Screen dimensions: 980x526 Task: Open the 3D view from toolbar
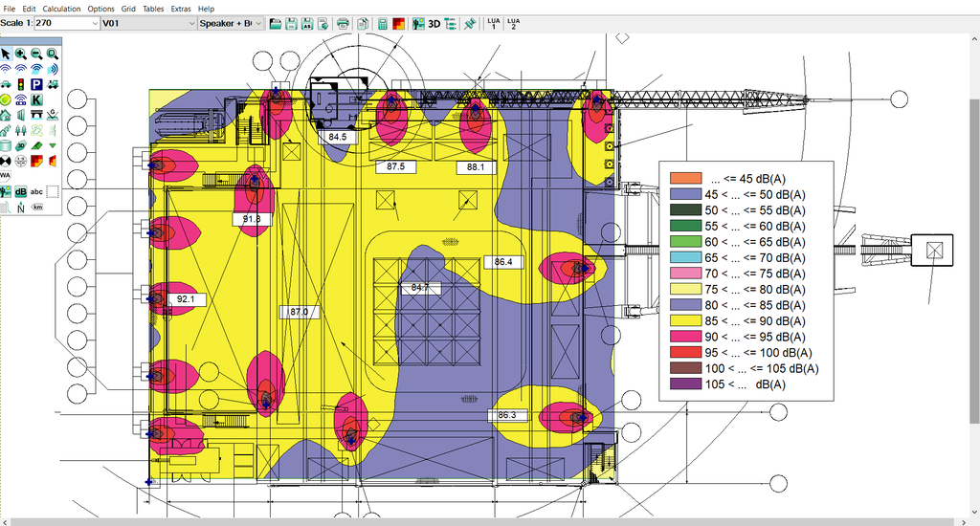434,23
